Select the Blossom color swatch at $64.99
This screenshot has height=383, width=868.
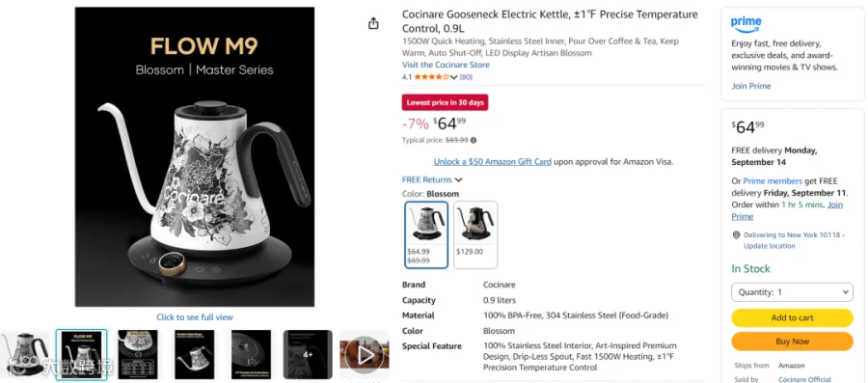click(x=426, y=234)
